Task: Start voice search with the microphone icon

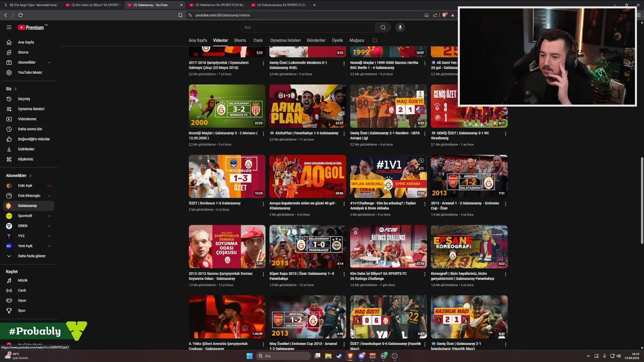Action: tap(400, 28)
